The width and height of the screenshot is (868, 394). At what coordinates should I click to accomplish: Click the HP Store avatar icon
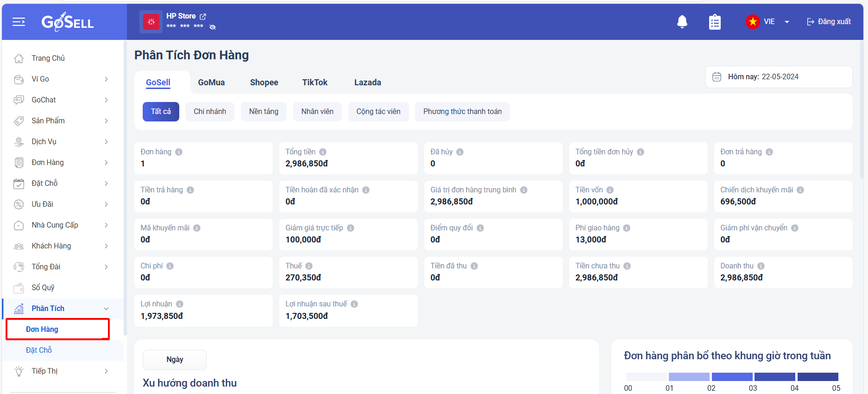[151, 22]
